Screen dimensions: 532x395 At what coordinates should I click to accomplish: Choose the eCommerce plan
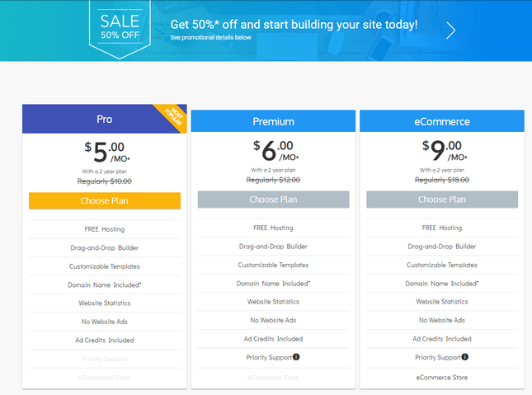(442, 200)
